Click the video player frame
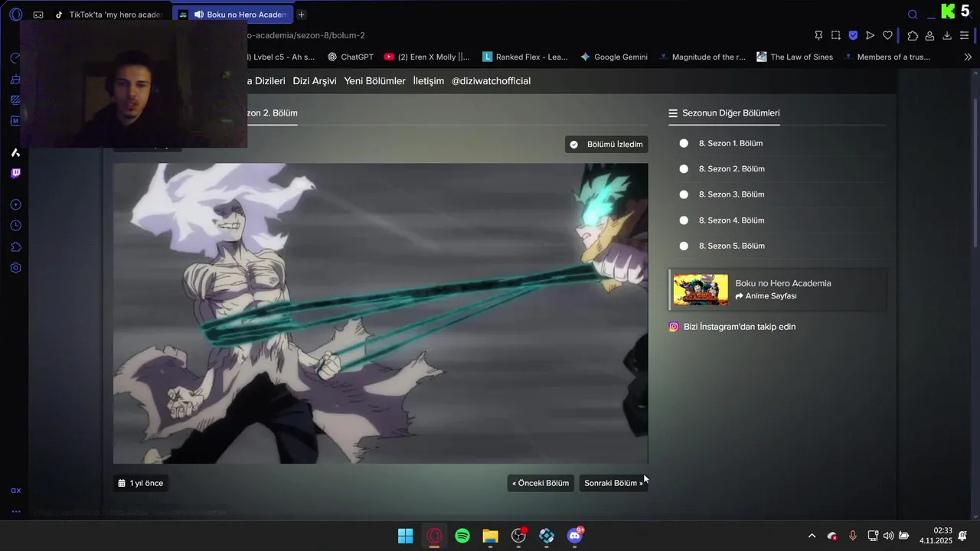This screenshot has width=980, height=551. click(381, 313)
